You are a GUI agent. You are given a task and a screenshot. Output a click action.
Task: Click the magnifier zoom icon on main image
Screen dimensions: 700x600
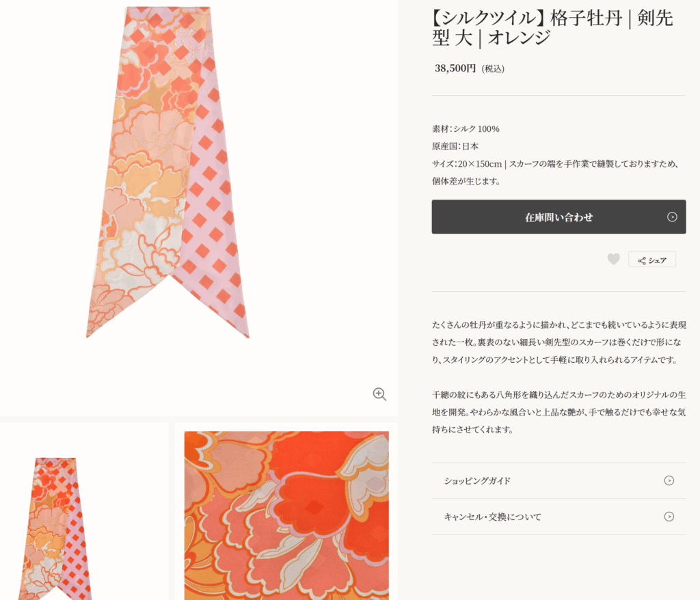click(x=379, y=394)
